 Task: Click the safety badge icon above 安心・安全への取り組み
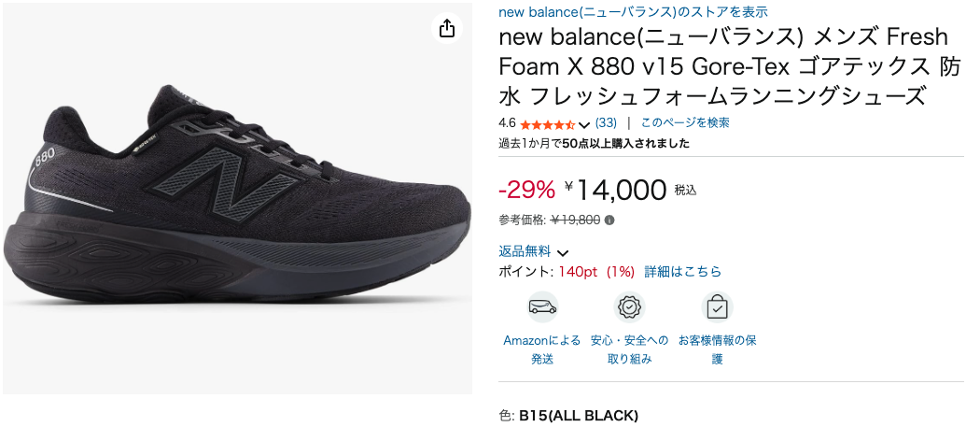tap(630, 306)
